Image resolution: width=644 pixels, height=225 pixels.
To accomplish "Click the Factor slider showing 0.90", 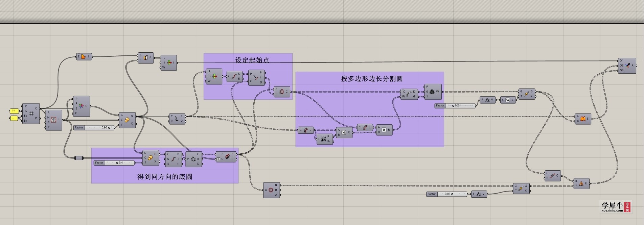I will coord(94,128).
